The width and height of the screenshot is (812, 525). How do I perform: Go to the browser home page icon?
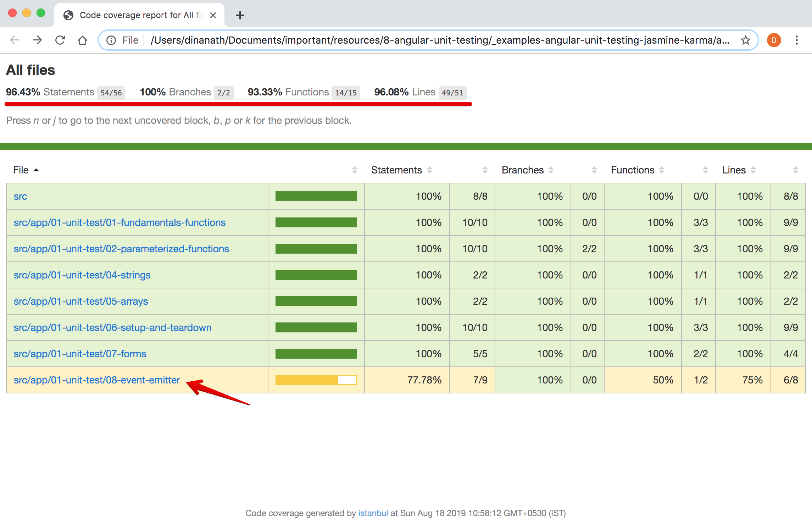coord(83,40)
